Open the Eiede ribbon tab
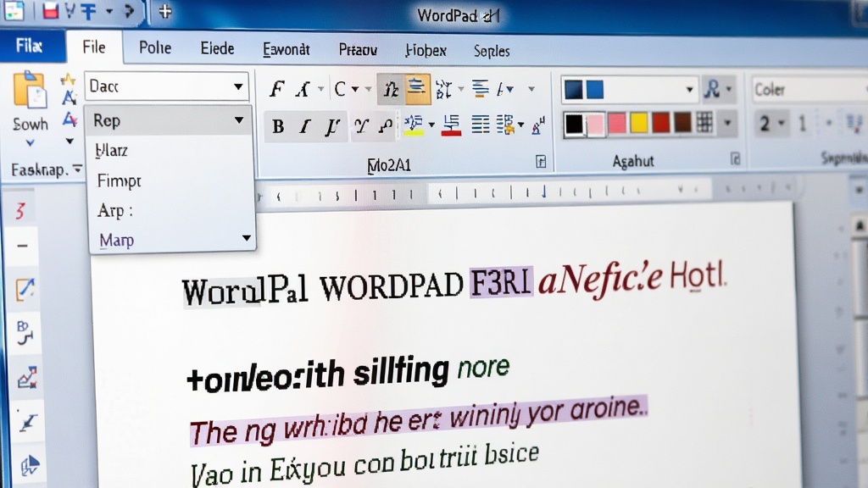 [x=217, y=48]
